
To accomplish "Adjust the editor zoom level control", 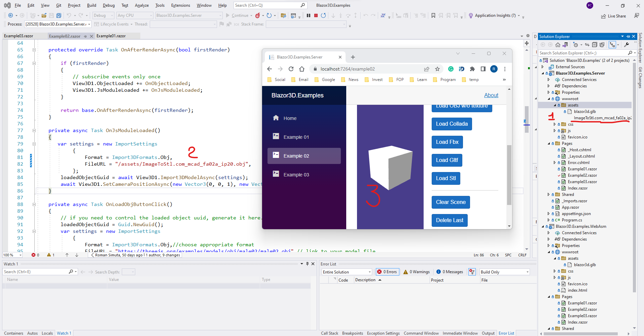I will 12,255.
